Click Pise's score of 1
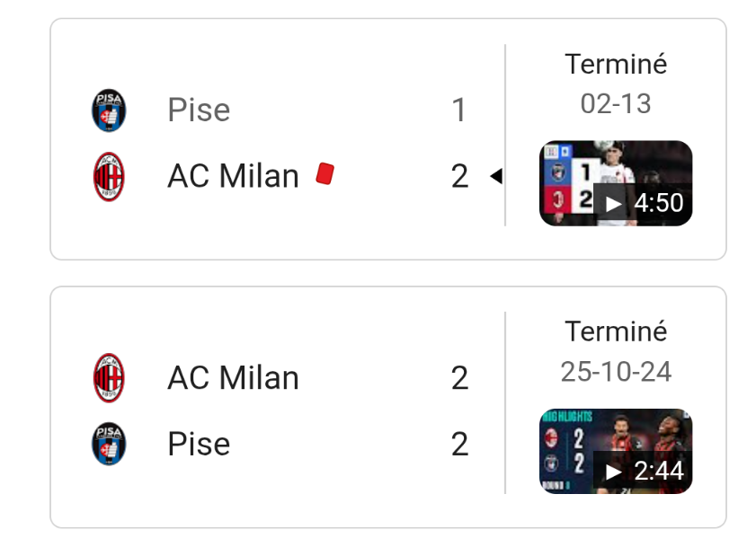 pyautogui.click(x=459, y=110)
